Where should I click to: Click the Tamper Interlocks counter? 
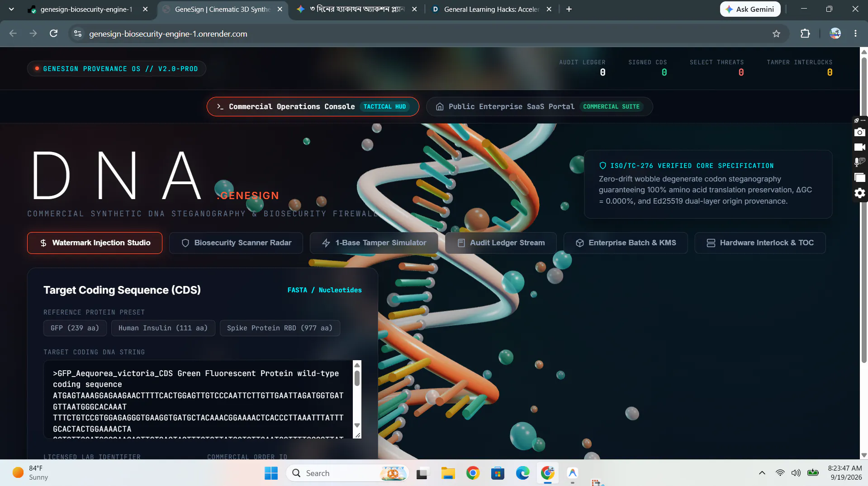799,68
